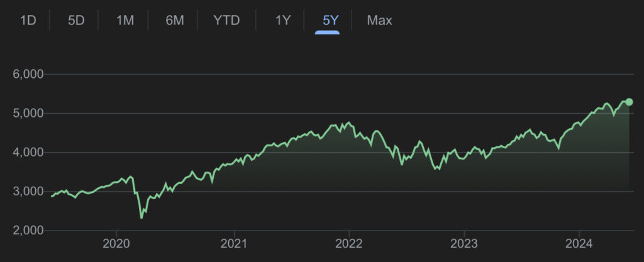Show the Max time range
644x262 pixels.
click(x=379, y=20)
